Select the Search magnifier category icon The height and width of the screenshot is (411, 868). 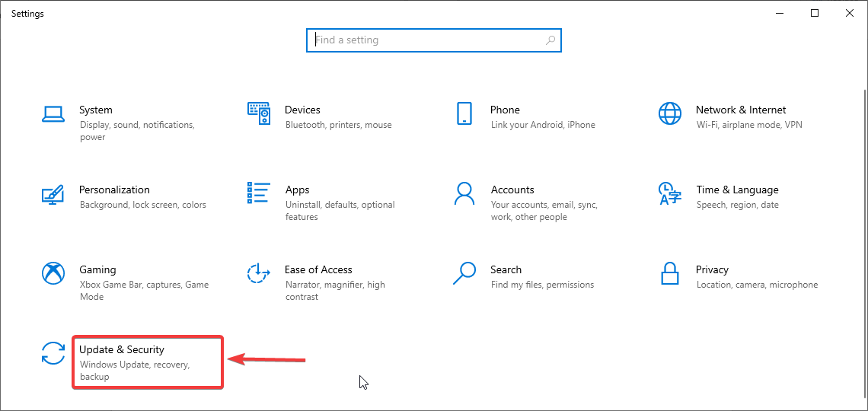pos(464,273)
